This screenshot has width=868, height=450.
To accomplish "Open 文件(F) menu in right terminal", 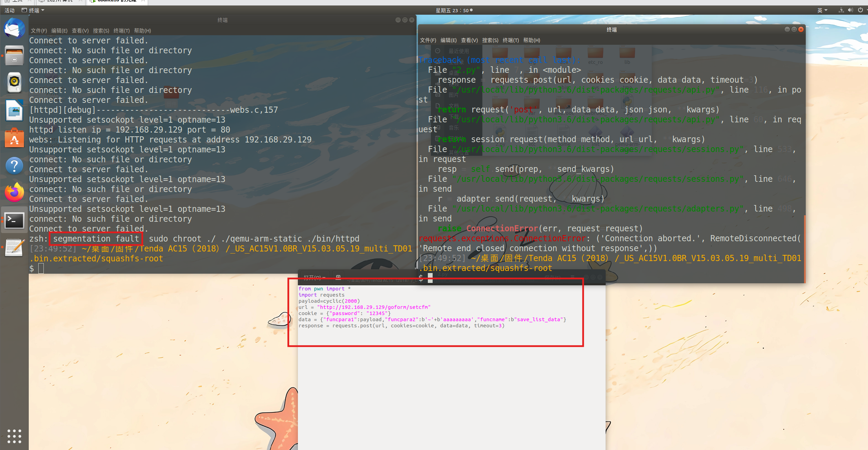I will coord(428,40).
